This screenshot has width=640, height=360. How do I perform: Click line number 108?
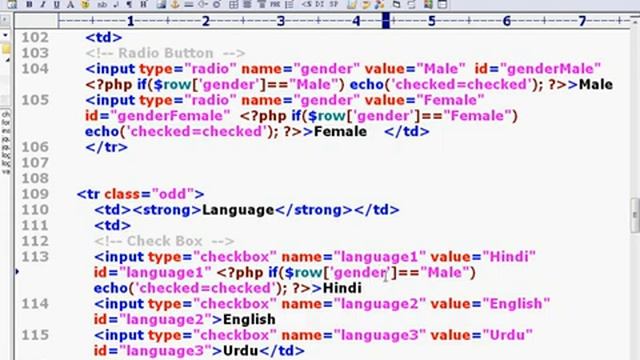pos(35,178)
